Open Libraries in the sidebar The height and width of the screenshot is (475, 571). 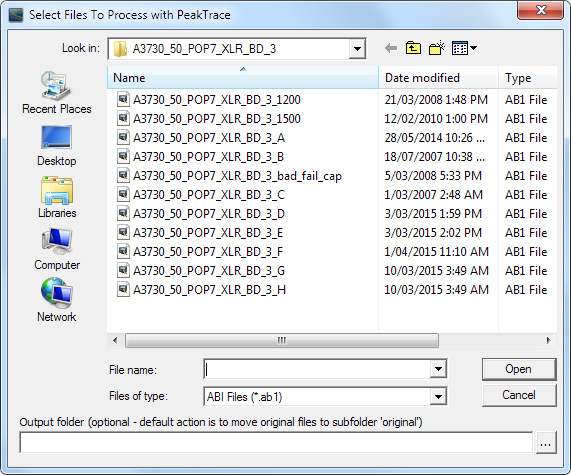57,197
